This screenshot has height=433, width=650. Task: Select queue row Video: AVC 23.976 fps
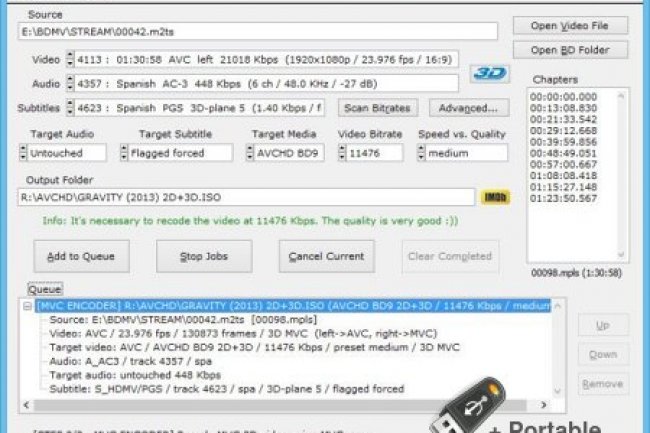(243, 334)
